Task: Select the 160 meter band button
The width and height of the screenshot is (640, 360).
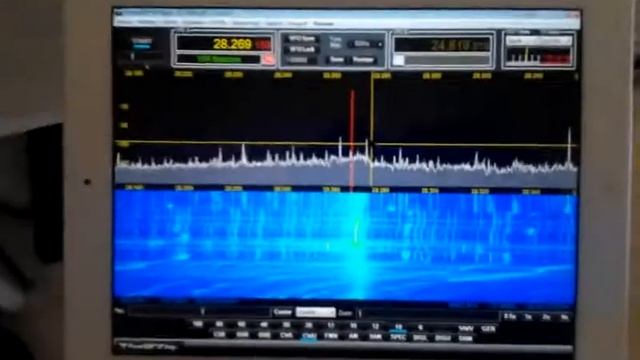Action: (x=198, y=324)
